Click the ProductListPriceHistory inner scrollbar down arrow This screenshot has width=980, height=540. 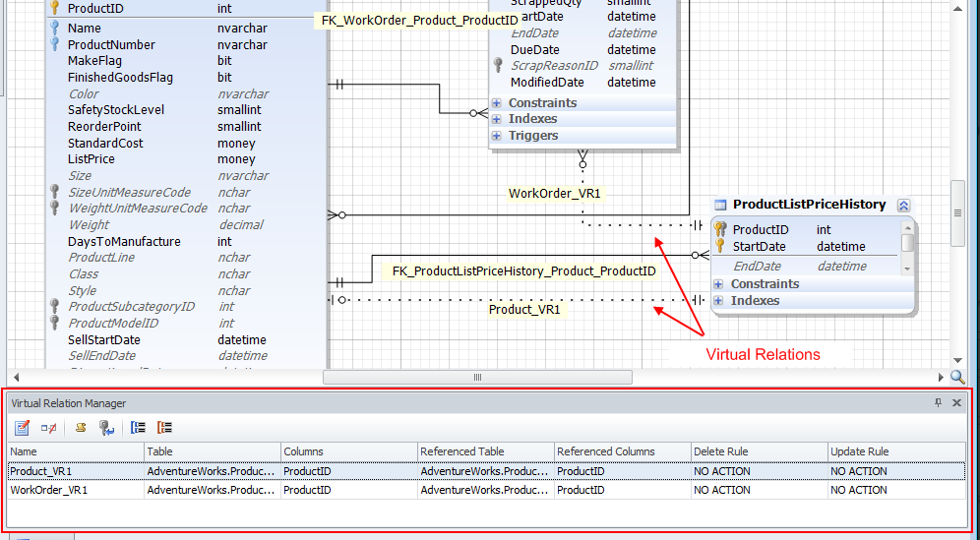click(x=907, y=269)
